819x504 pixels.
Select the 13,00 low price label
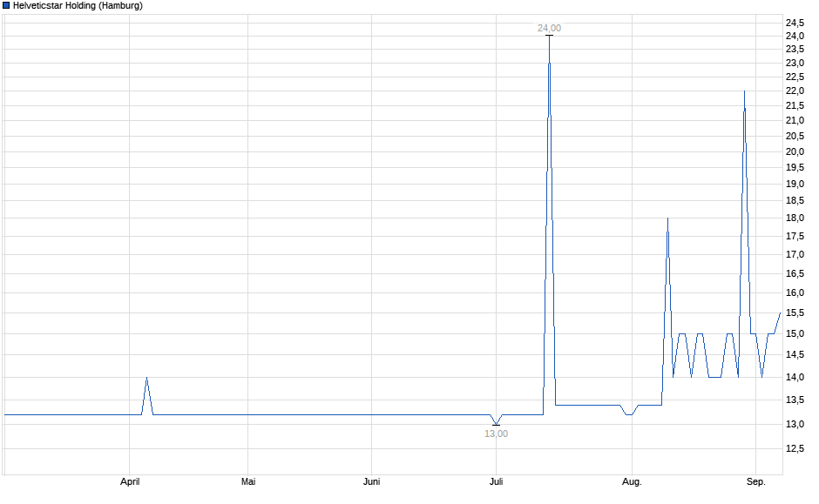click(496, 433)
